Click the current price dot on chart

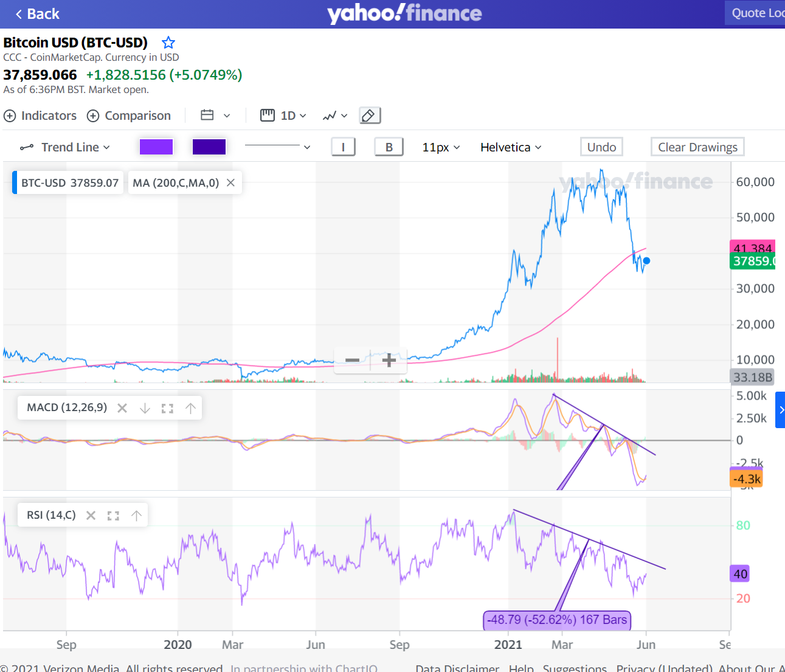click(646, 261)
